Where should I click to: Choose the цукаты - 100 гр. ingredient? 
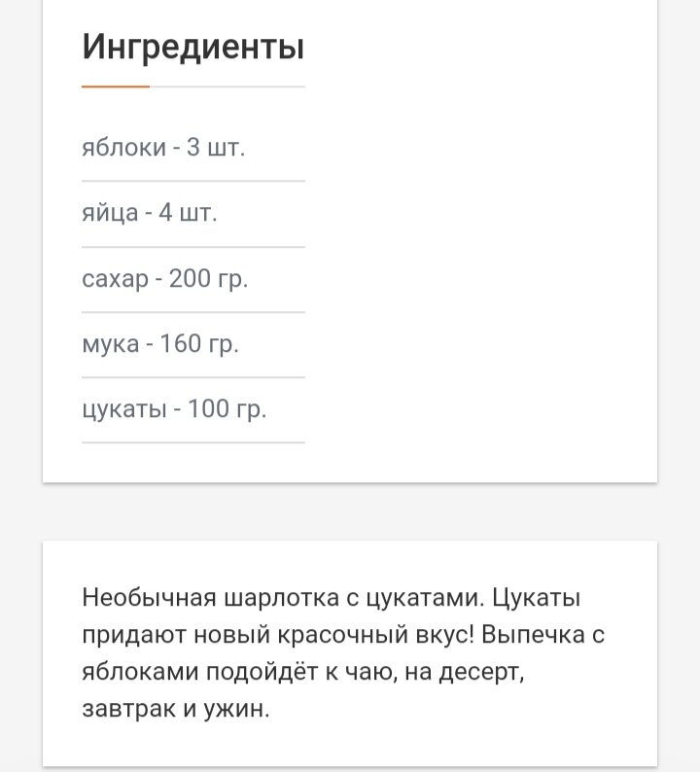click(x=174, y=408)
